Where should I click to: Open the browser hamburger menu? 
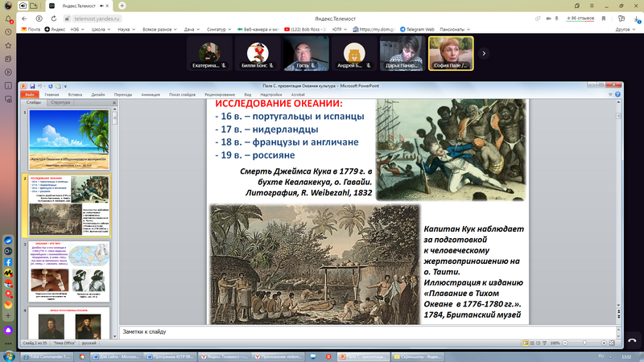pos(592,6)
